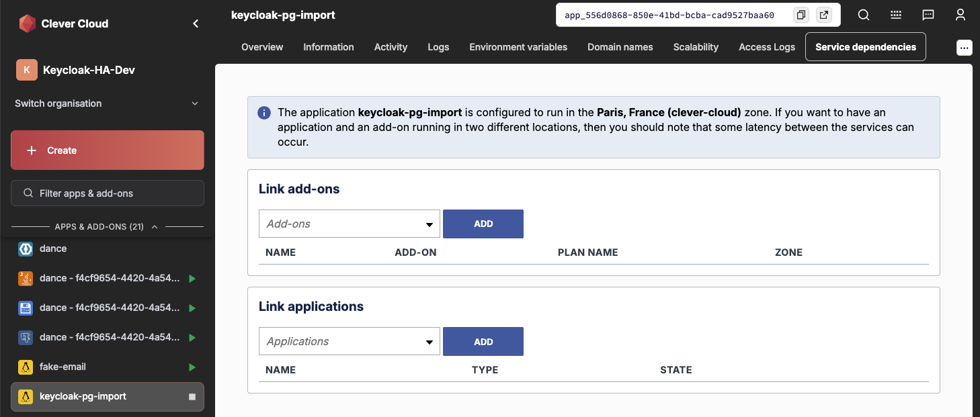
Task: Expand the Switch organisation dropdown
Action: [x=108, y=103]
